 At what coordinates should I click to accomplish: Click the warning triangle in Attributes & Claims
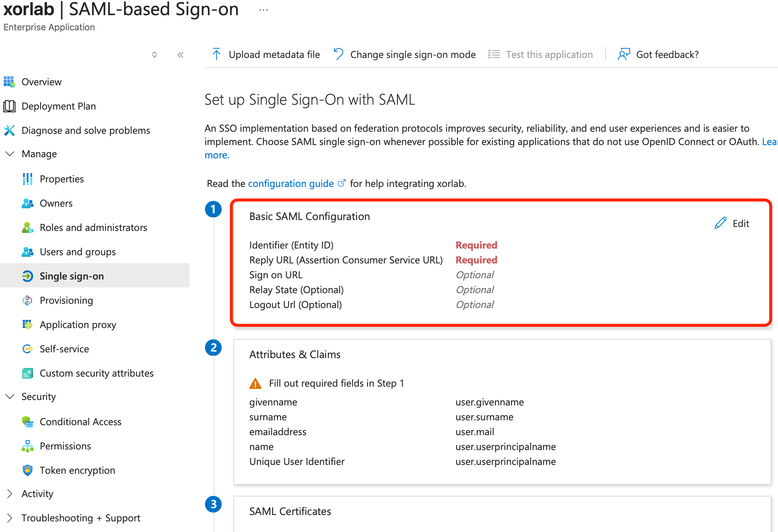[255, 383]
